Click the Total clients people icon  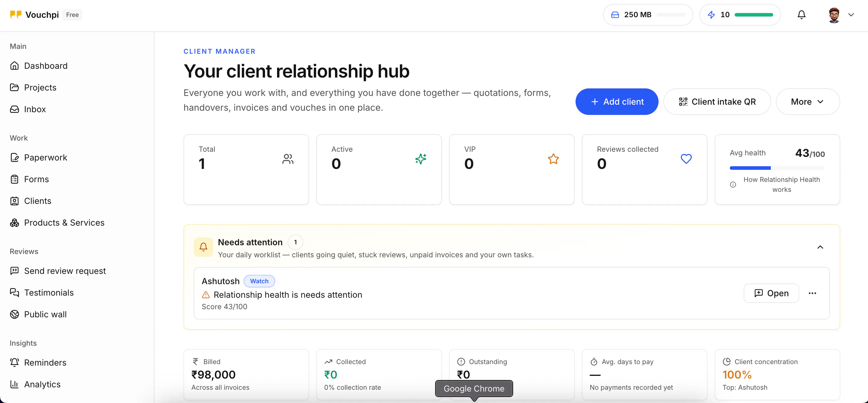(288, 159)
